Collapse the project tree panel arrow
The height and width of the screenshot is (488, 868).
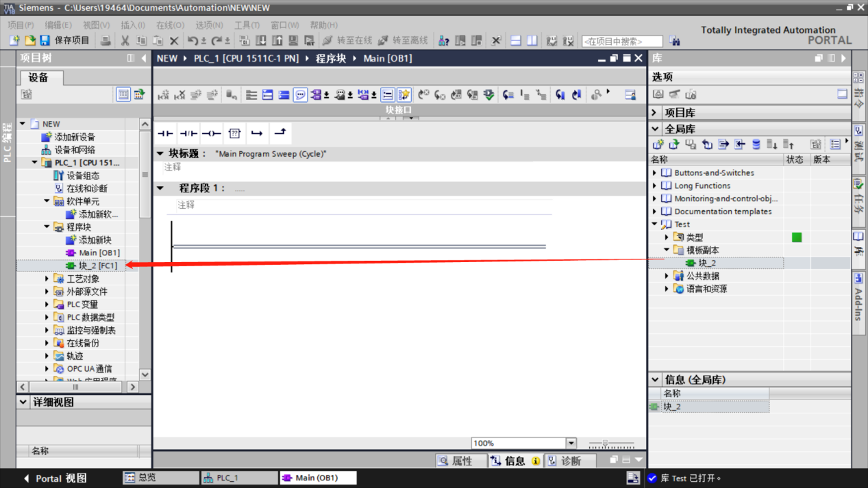(x=144, y=58)
